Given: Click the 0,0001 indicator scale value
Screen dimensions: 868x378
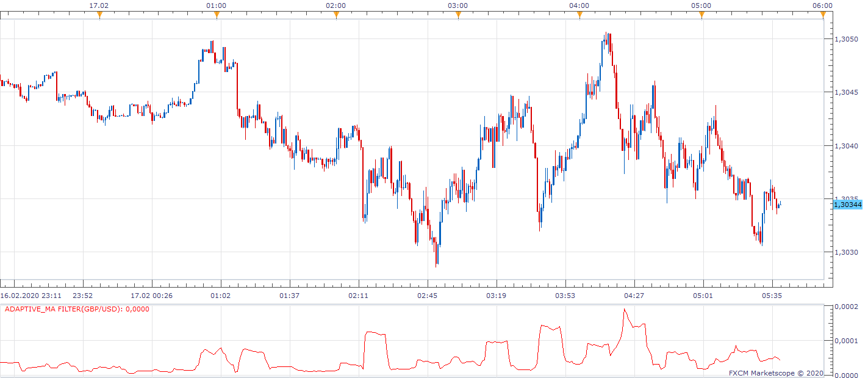Looking at the screenshot, I should (847, 341).
